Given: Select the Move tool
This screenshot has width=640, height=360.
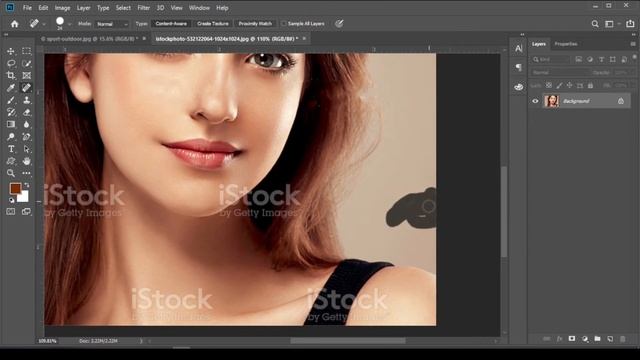Looking at the screenshot, I should click(x=11, y=51).
